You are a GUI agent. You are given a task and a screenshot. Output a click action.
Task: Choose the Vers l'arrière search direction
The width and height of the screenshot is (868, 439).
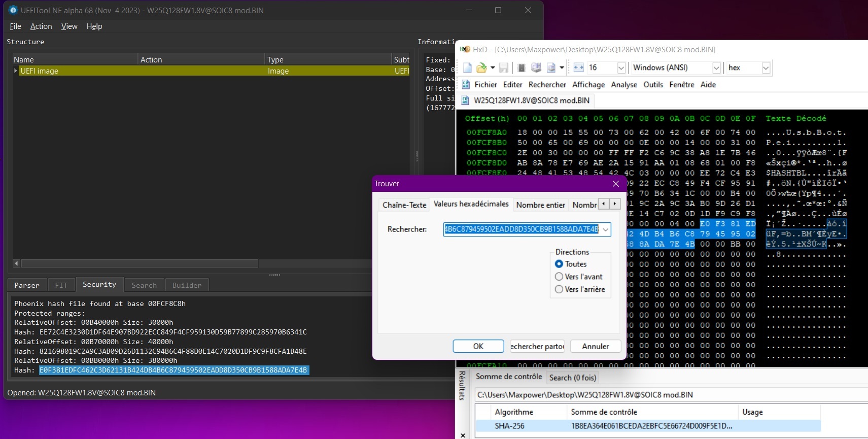point(559,289)
